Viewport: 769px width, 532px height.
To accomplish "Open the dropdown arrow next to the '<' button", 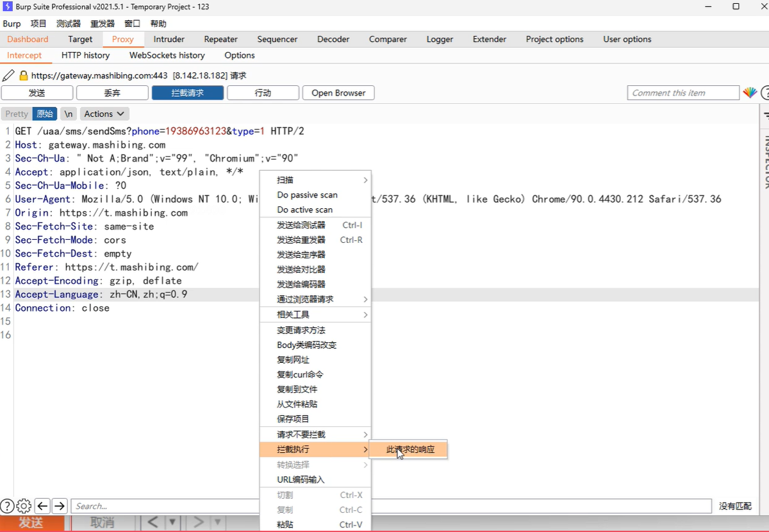I will pyautogui.click(x=172, y=522).
